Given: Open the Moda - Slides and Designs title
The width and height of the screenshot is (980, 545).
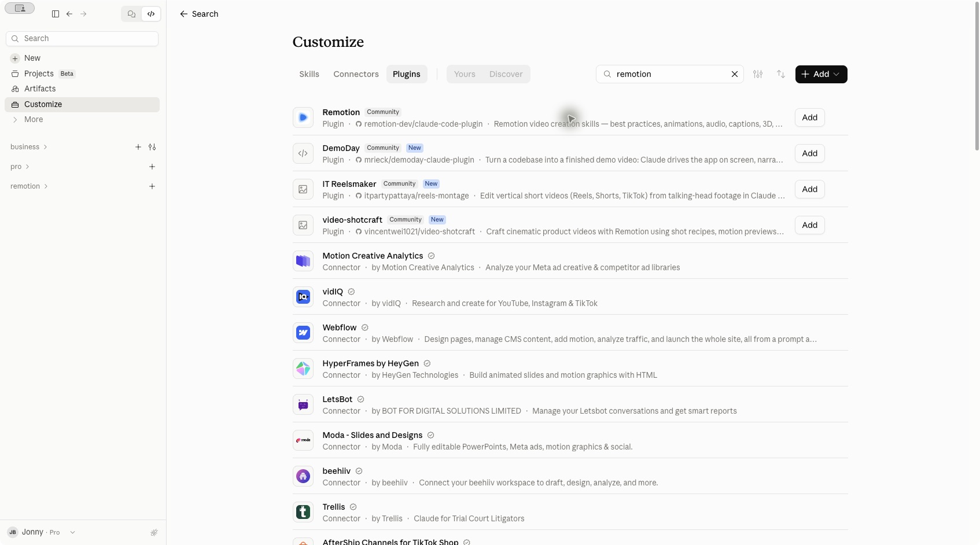Looking at the screenshot, I should click(x=373, y=435).
